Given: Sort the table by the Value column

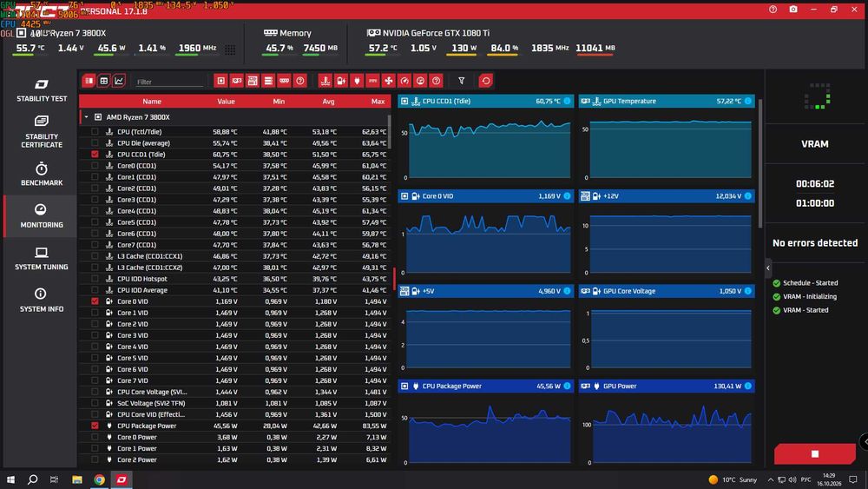Looking at the screenshot, I should pyautogui.click(x=226, y=102).
